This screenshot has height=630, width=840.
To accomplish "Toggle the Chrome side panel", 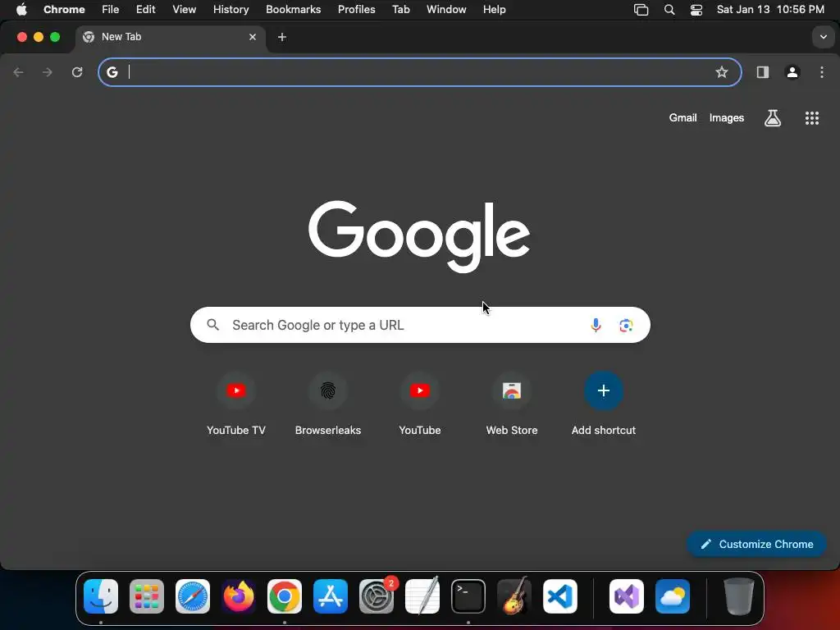I will coord(763,72).
